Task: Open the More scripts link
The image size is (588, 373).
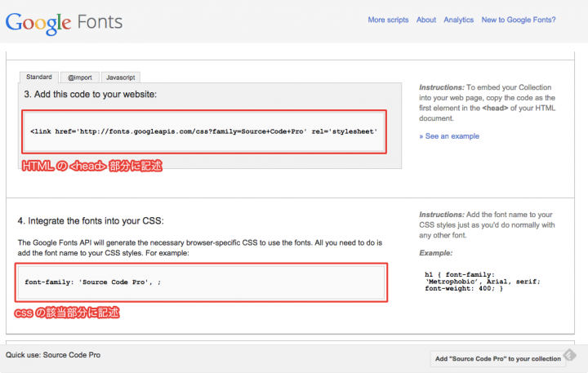Action: click(x=388, y=20)
